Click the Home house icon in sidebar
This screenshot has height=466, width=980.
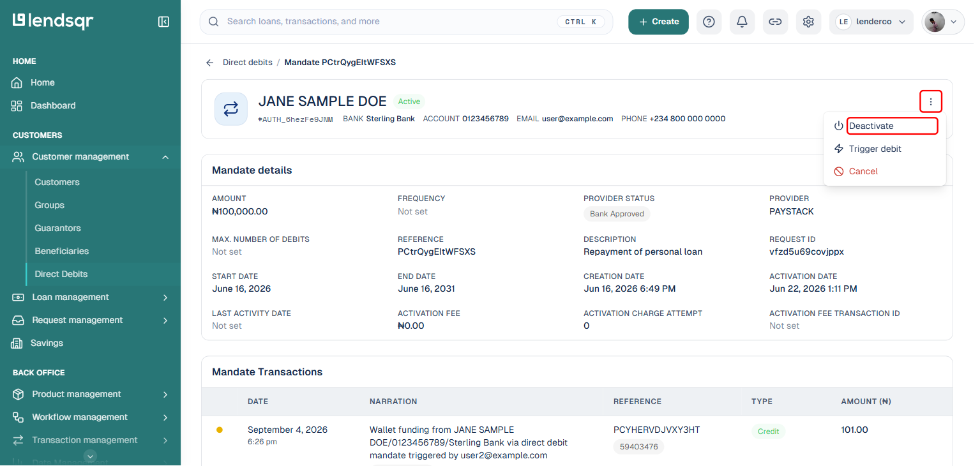pos(17,82)
